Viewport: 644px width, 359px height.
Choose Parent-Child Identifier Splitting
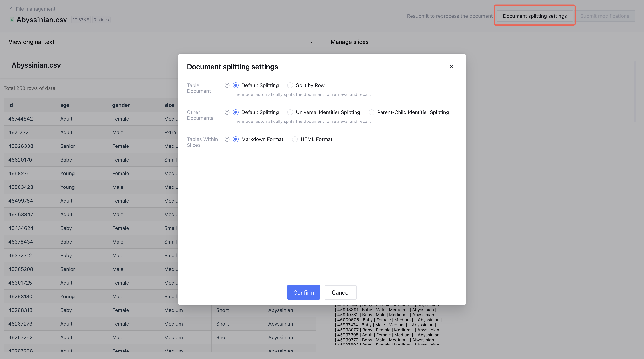click(x=371, y=112)
